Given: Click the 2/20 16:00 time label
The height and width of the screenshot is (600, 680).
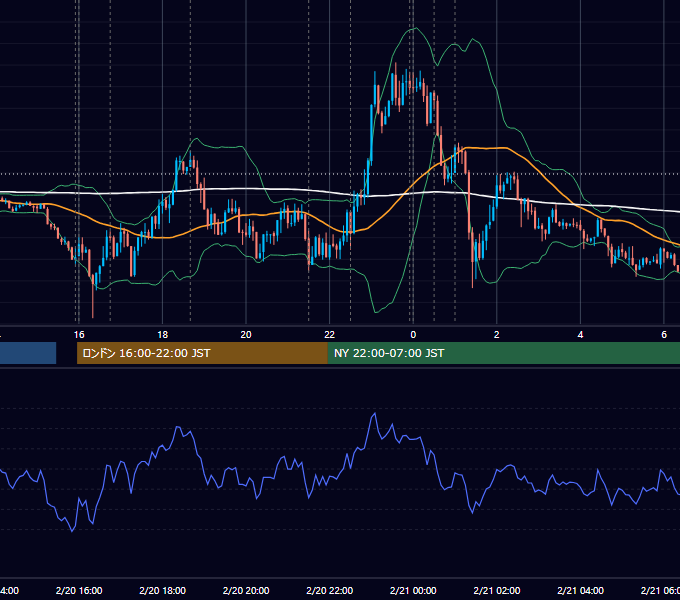Looking at the screenshot, I should pos(79,590).
